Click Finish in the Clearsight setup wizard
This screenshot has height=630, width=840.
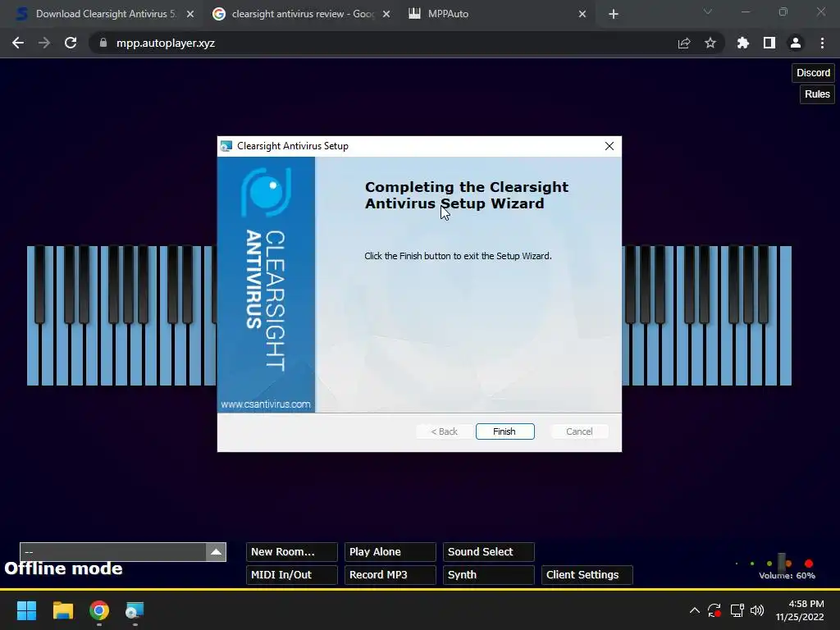pyautogui.click(x=504, y=431)
